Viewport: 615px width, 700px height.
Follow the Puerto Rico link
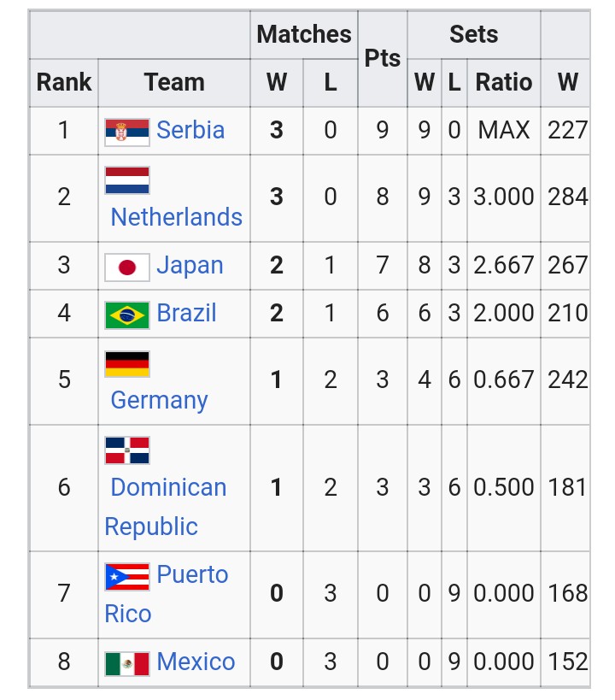click(192, 574)
